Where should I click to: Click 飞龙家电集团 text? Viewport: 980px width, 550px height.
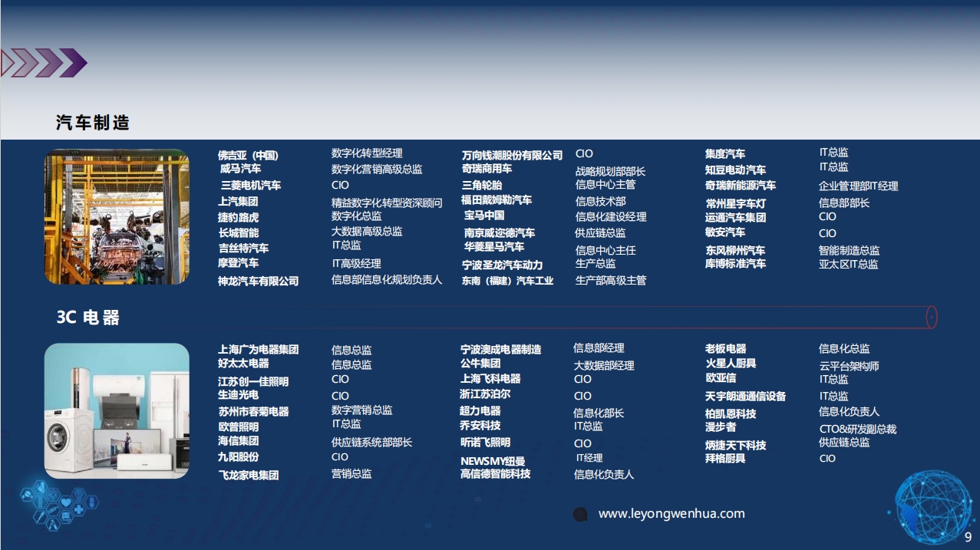click(x=248, y=476)
